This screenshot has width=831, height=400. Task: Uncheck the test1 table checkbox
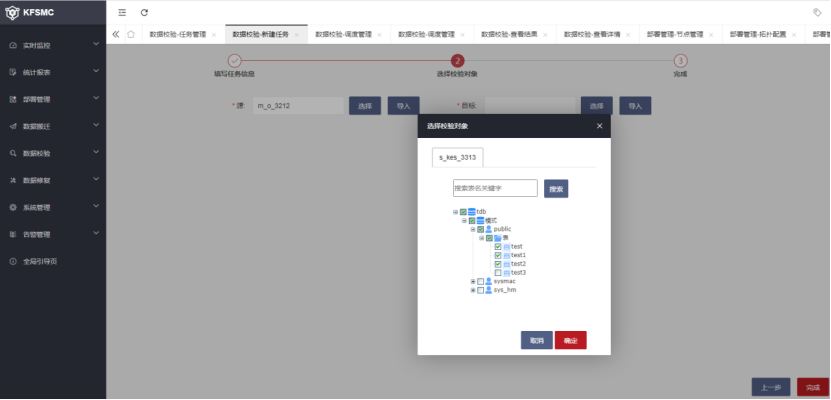498,255
